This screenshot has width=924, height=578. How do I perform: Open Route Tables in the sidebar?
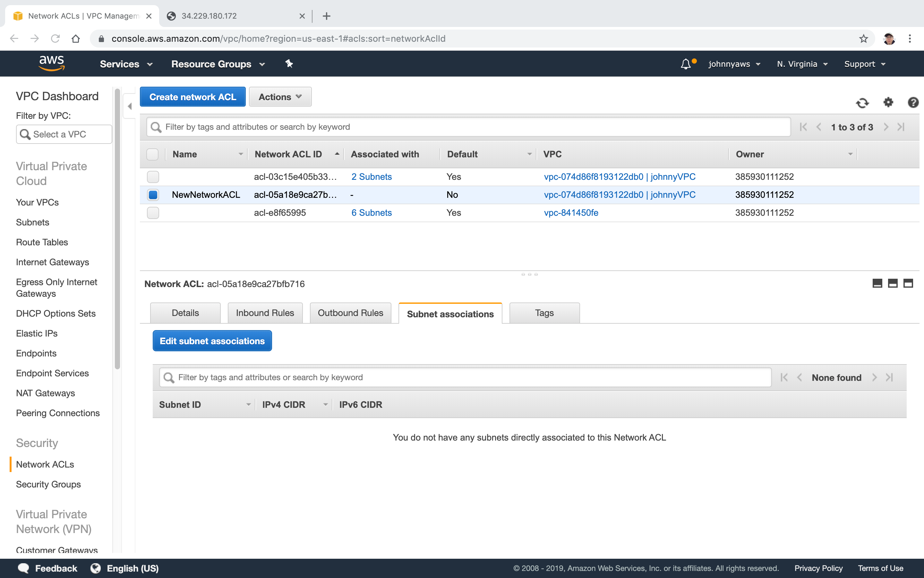[x=42, y=242]
